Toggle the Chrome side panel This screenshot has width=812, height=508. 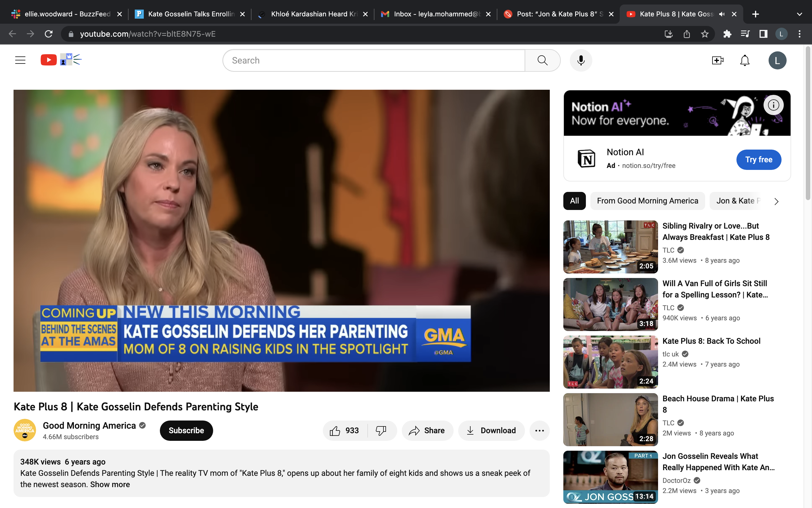pyautogui.click(x=763, y=34)
